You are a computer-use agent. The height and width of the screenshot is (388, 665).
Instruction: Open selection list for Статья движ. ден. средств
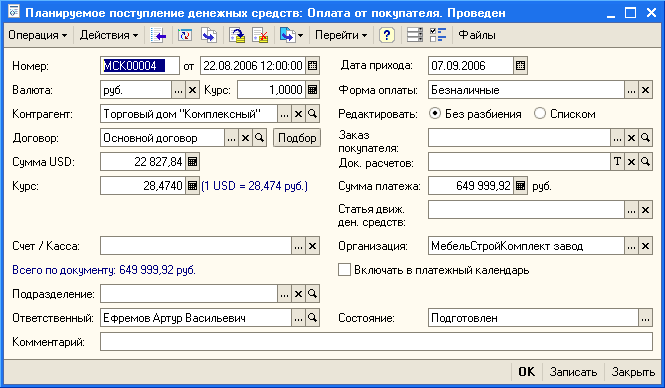pyautogui.click(x=631, y=210)
